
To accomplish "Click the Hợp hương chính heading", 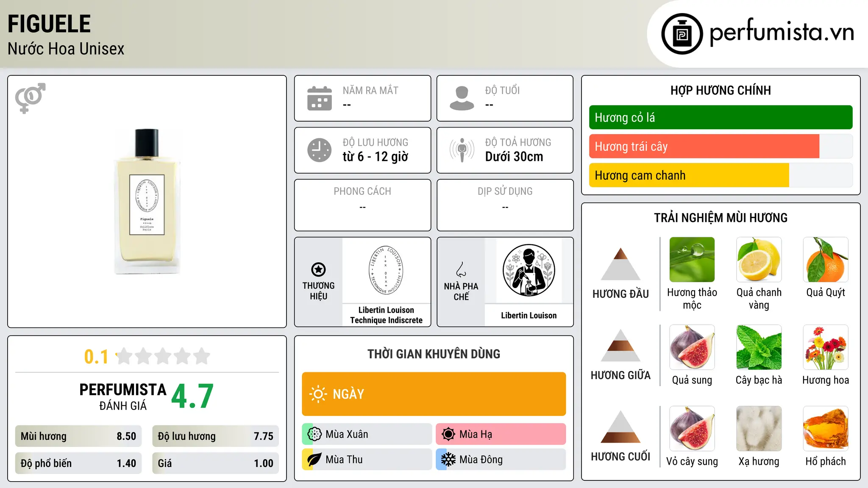I will pos(721,90).
